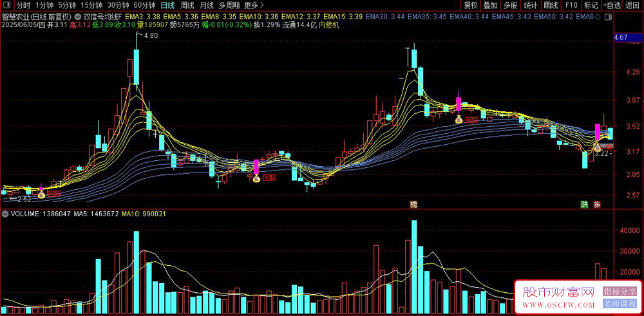Expand the 更多 periods menu
Viewport: 644px width, 316px height.
253,5
